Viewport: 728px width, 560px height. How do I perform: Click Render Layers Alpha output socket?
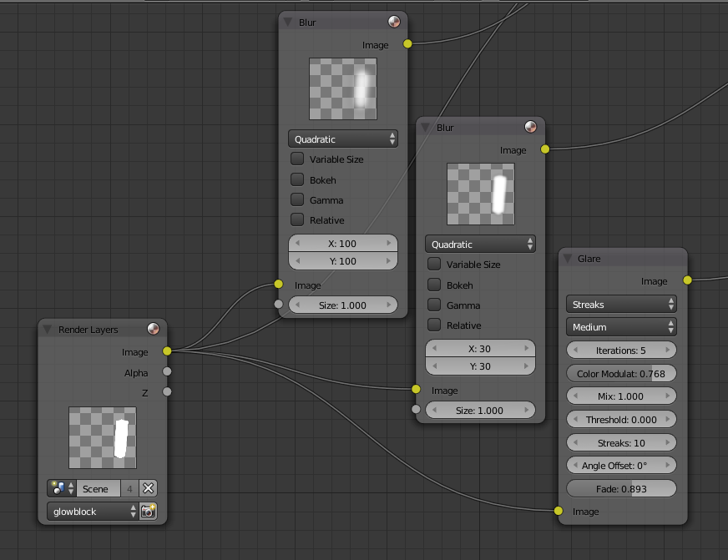click(167, 371)
